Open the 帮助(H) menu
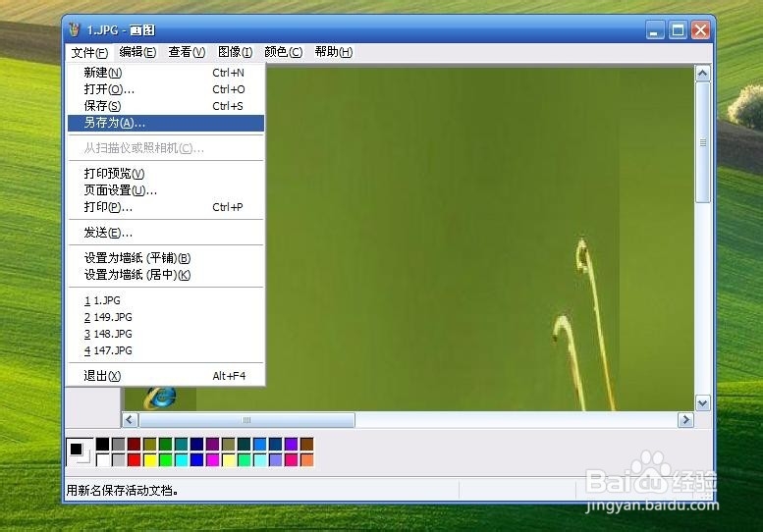Viewport: 763px width, 532px height. [333, 52]
